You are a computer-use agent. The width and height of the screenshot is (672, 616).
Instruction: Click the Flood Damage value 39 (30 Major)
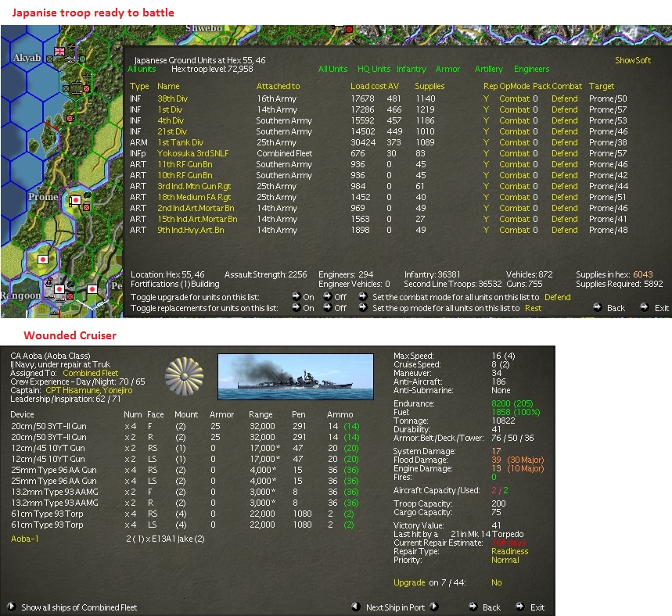point(518,460)
